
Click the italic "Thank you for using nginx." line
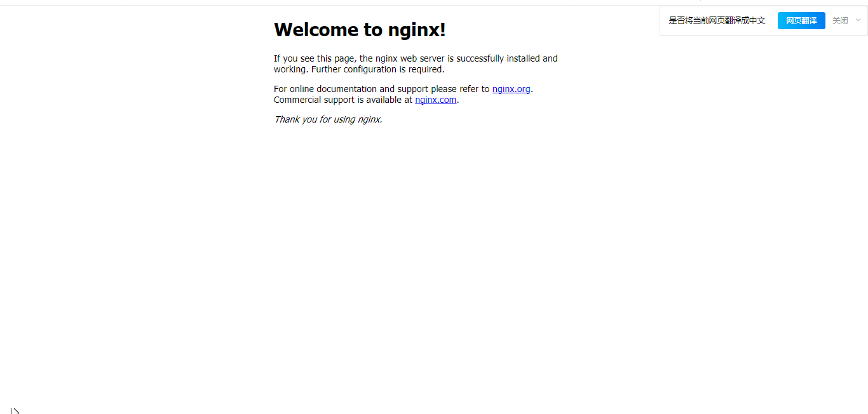point(328,119)
